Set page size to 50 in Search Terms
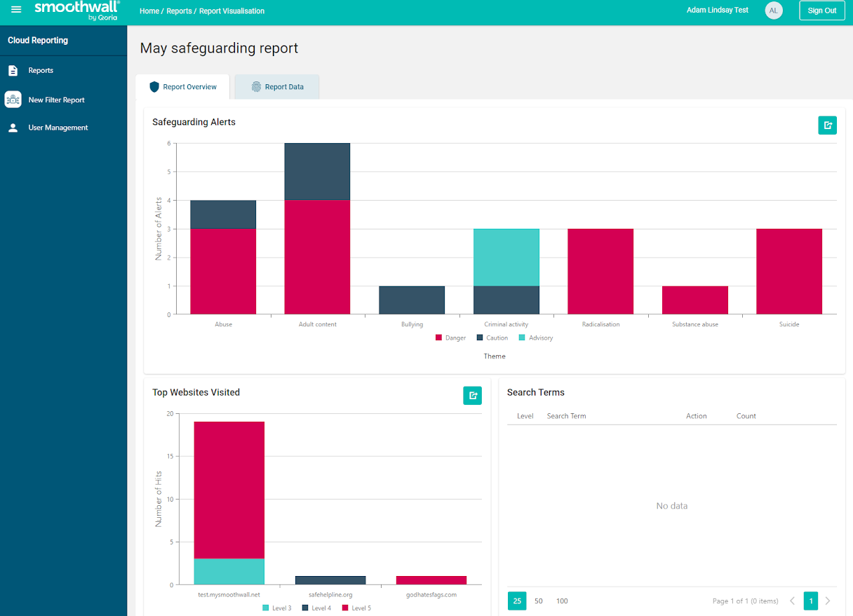The image size is (853, 616). pos(539,601)
